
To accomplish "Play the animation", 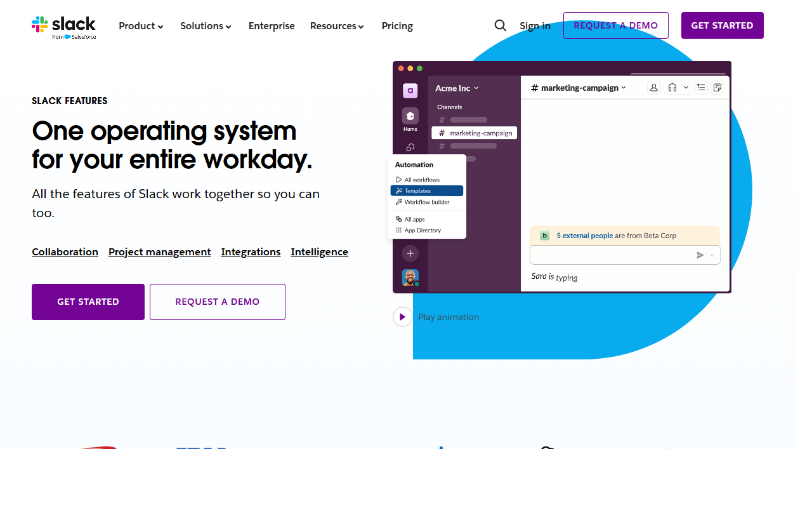I will [403, 317].
